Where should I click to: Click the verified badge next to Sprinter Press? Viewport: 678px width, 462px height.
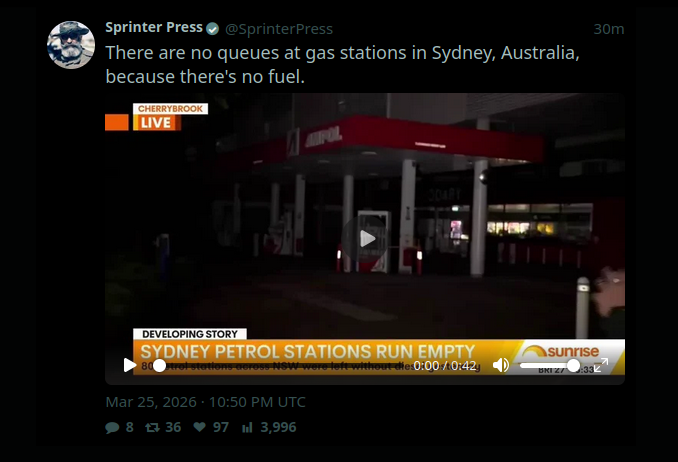(212, 29)
